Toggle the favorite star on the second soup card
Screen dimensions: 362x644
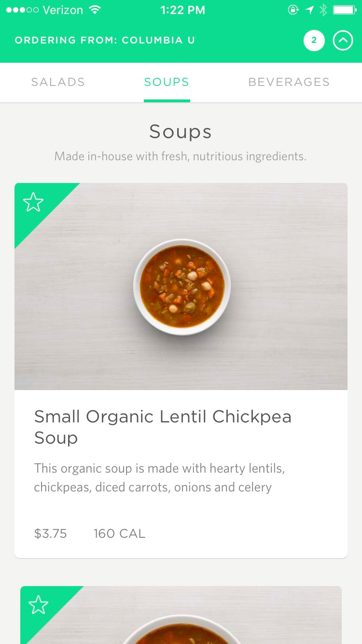pos(38,604)
